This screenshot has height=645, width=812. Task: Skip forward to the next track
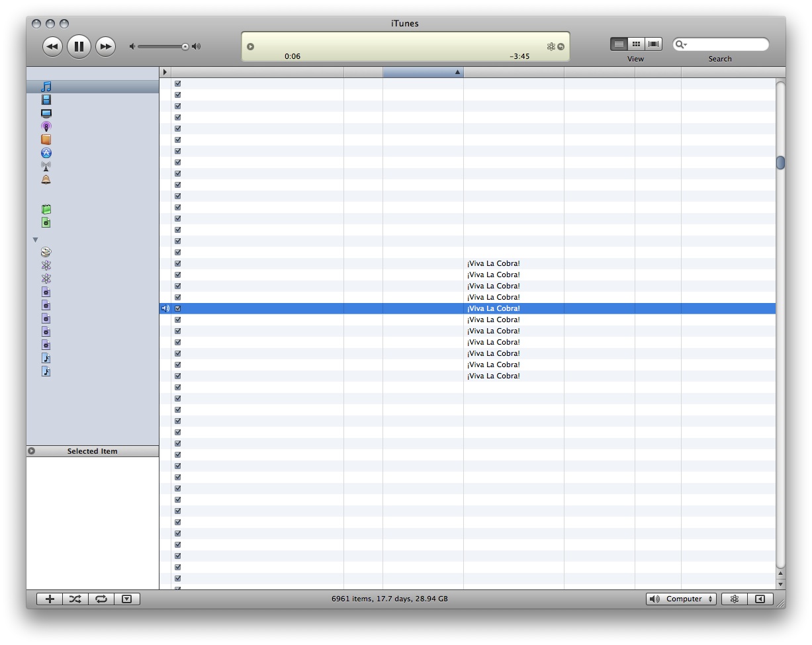[x=105, y=46]
